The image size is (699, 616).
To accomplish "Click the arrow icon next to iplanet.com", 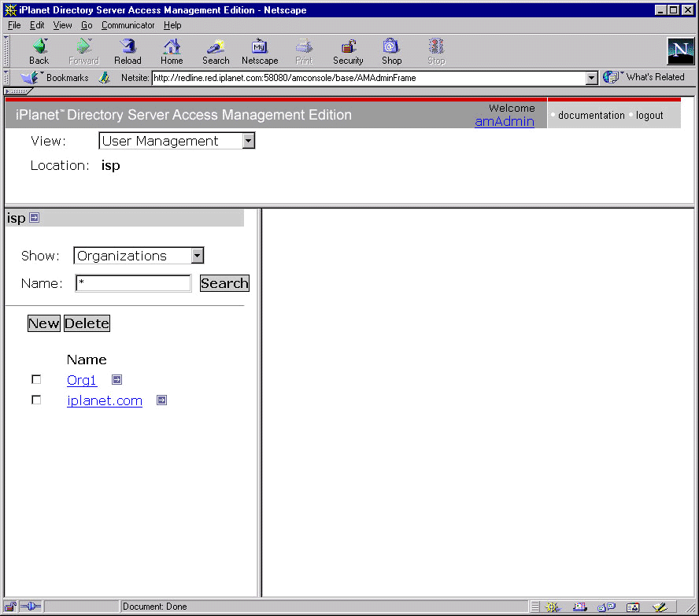I will point(162,400).
